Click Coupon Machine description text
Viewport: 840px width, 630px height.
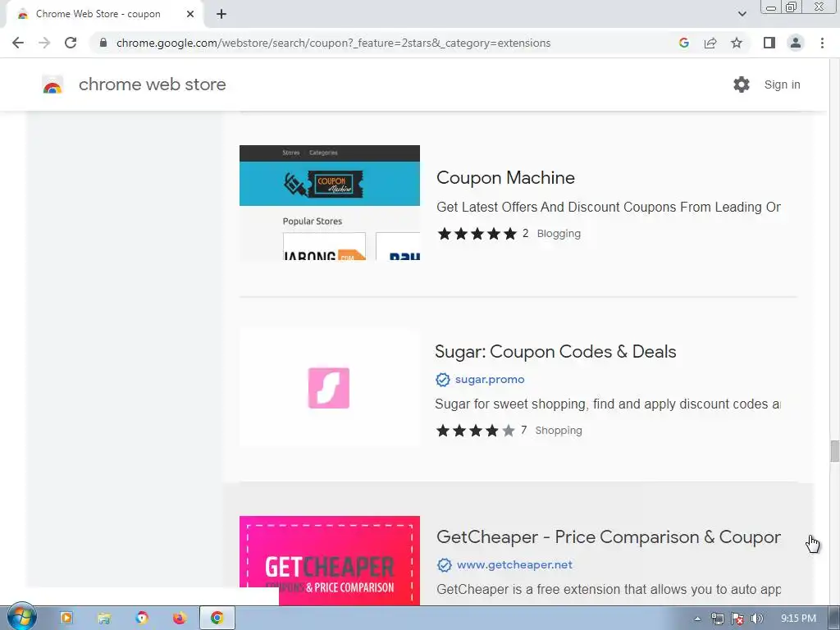[608, 207]
